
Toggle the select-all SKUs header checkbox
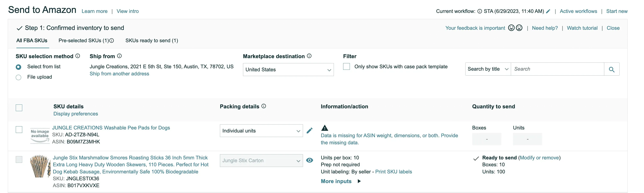click(19, 108)
